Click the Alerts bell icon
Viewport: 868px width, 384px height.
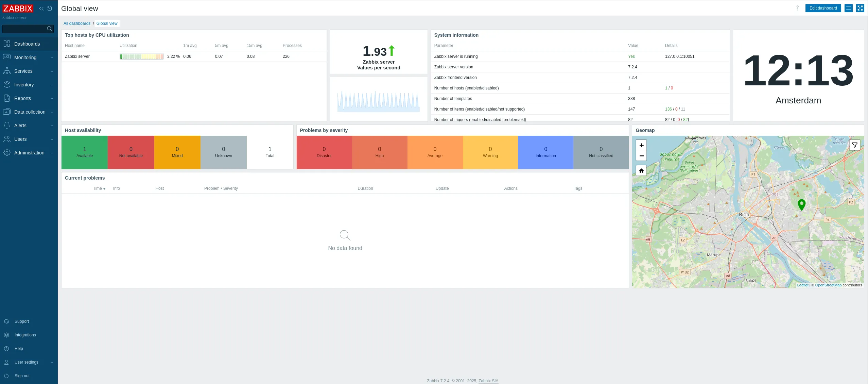pos(7,125)
